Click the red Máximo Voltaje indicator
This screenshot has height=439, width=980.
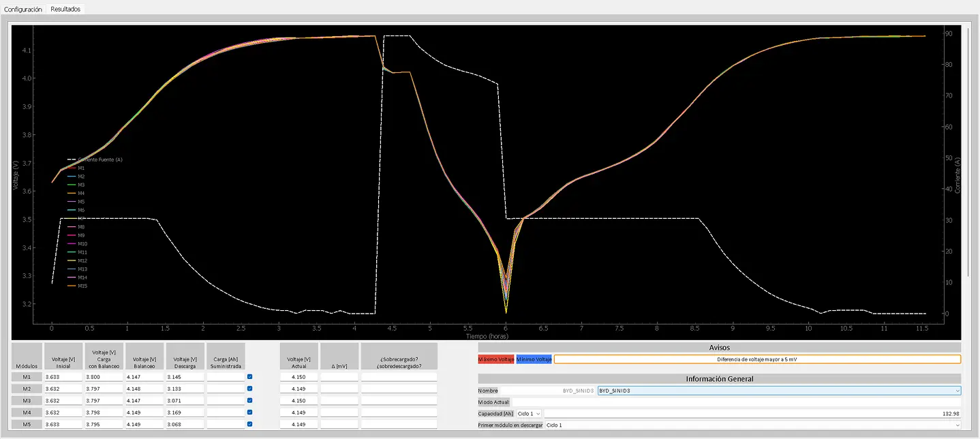click(496, 359)
